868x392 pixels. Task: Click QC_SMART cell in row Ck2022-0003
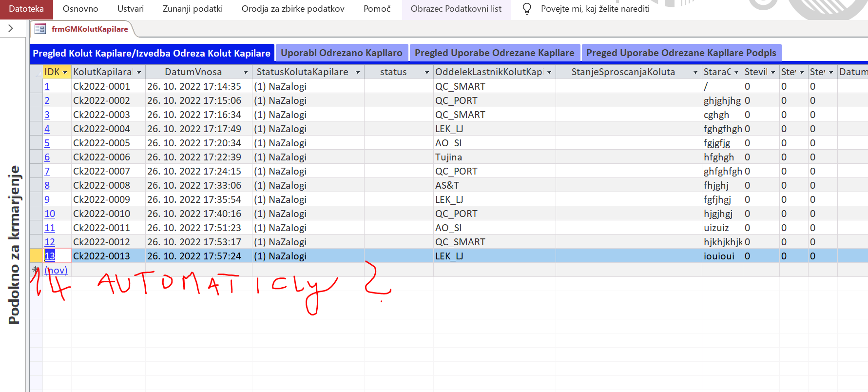click(x=495, y=115)
